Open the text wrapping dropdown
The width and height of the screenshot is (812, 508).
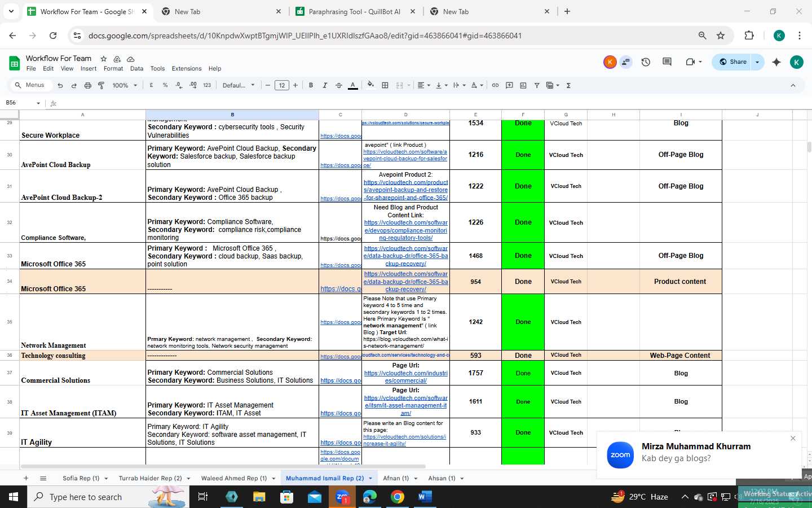pos(460,85)
